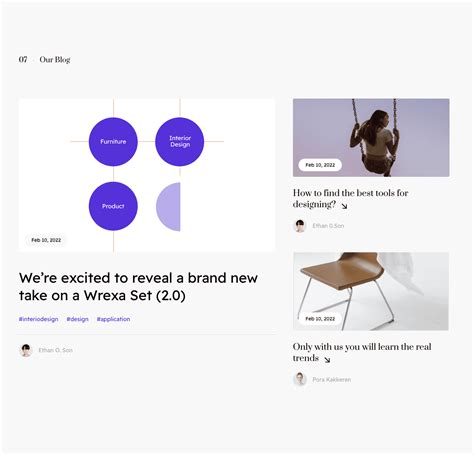Select the Product circle in the graphic
This screenshot has height=455, width=474.
point(113,206)
